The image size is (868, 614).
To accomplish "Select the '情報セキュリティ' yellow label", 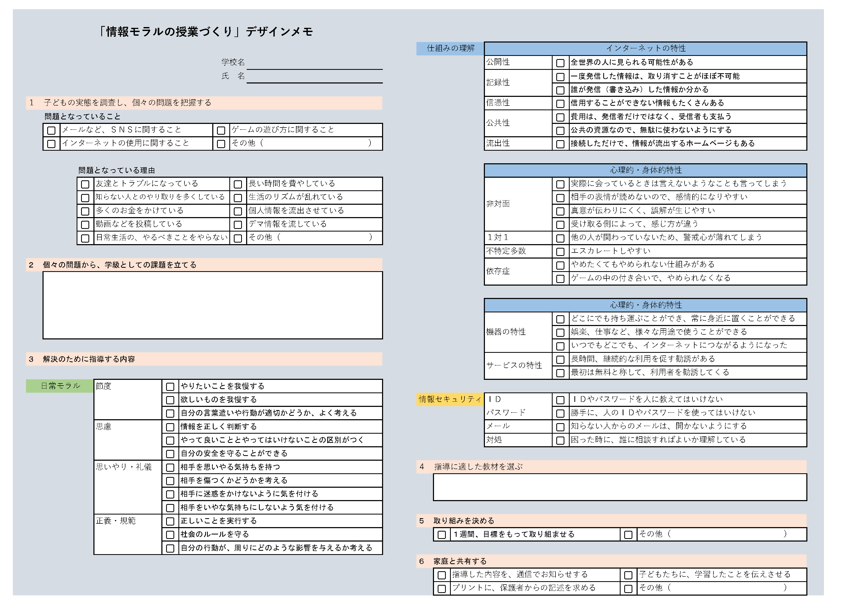I will [450, 400].
